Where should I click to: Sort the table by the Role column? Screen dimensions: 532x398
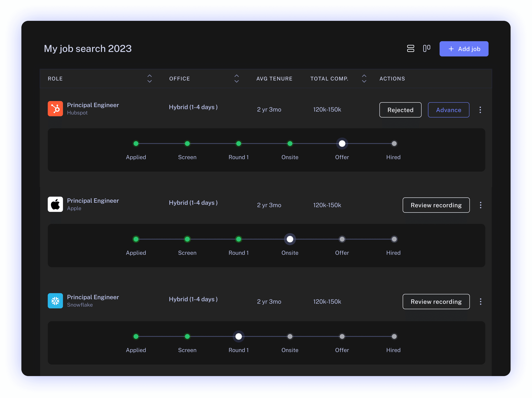point(149,79)
